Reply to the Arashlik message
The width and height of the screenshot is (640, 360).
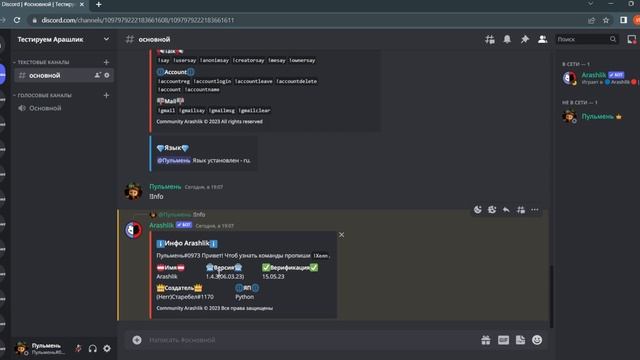pyautogui.click(x=506, y=210)
